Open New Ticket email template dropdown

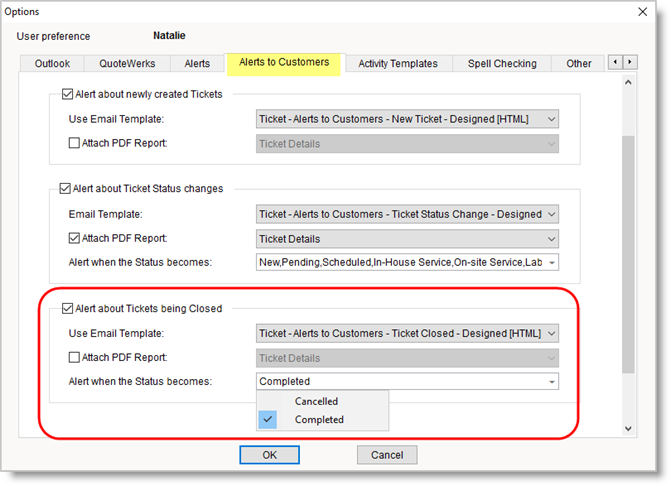pos(550,120)
